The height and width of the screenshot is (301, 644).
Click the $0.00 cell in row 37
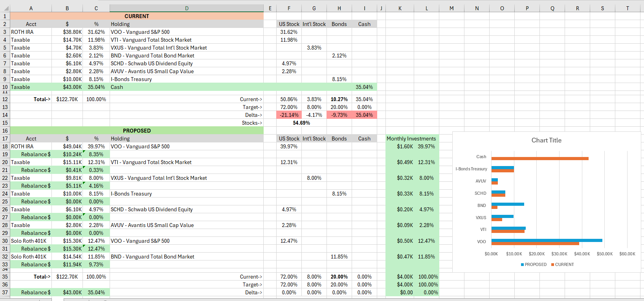[x=400, y=292]
